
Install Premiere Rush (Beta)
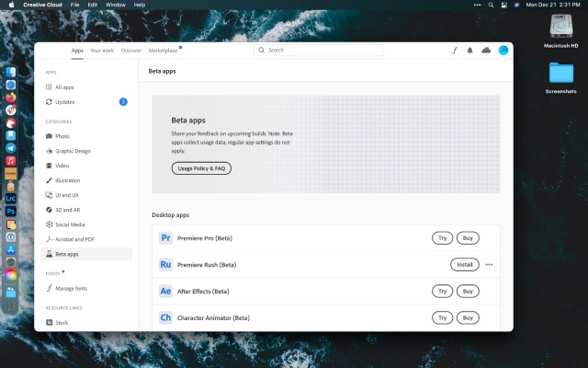(464, 264)
